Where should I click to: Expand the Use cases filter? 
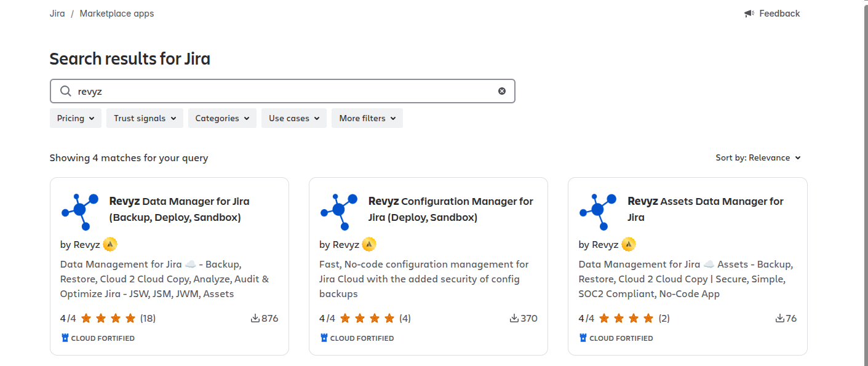294,118
